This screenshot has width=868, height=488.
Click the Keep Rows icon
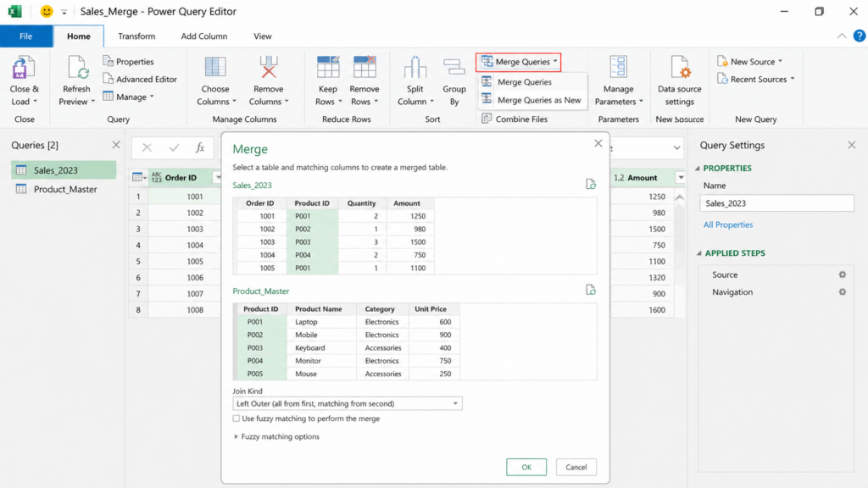pos(328,68)
